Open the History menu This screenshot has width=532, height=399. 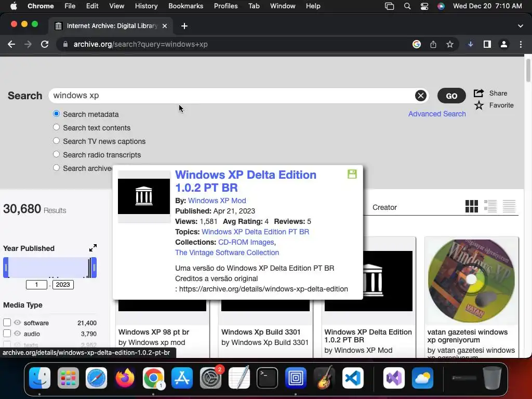(x=146, y=6)
